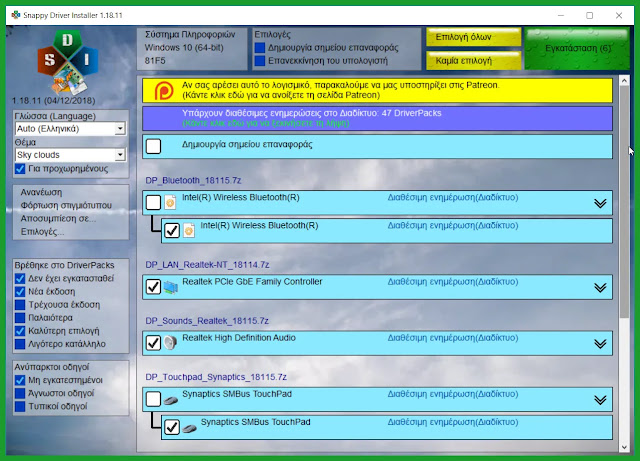Toggle Καλύτερη επιλογή filter

pos(20,331)
